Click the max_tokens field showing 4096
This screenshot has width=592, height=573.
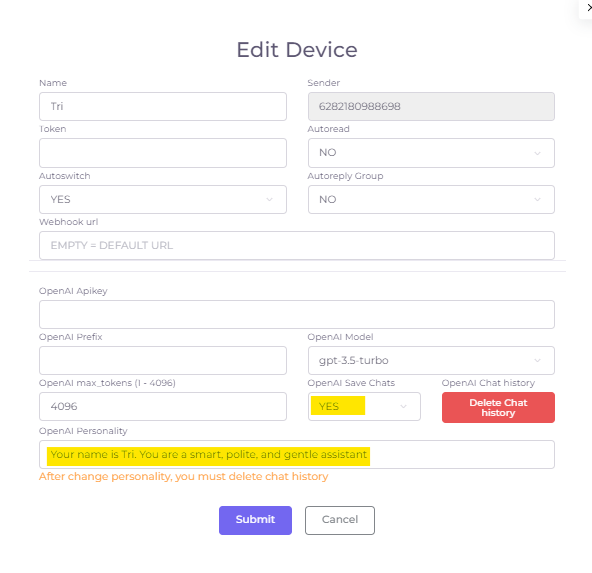[163, 407]
